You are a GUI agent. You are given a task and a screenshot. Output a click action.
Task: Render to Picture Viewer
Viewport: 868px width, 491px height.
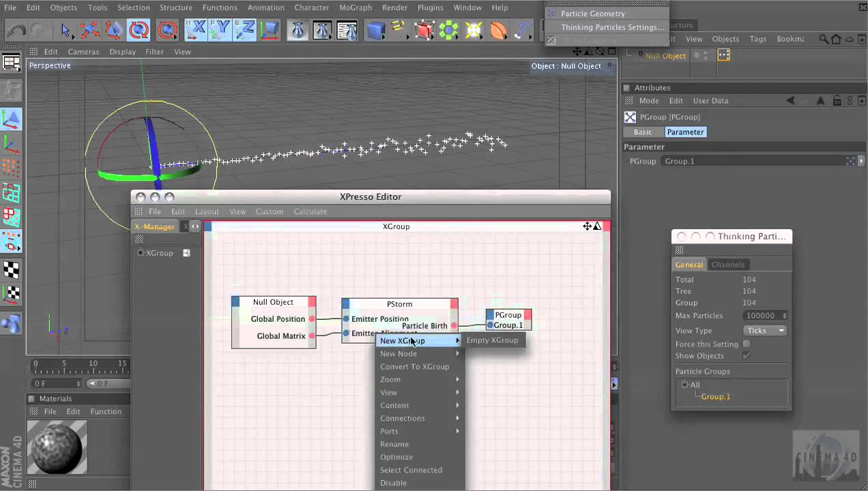(323, 30)
